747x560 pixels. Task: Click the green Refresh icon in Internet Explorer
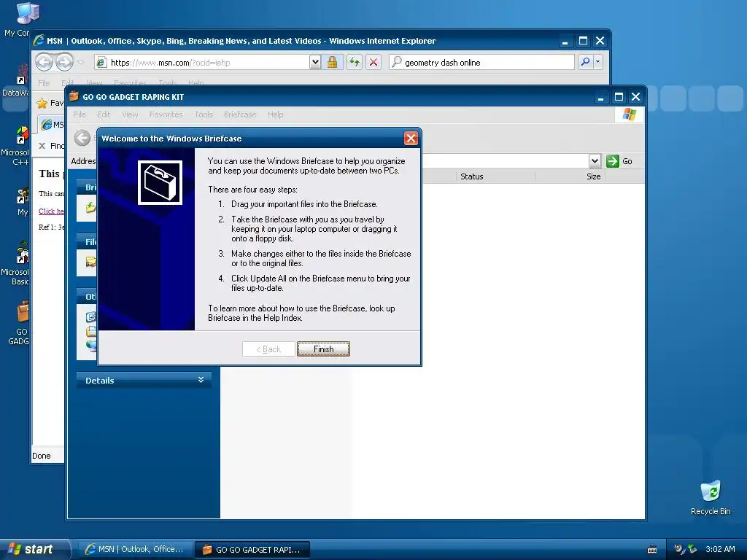[354, 63]
